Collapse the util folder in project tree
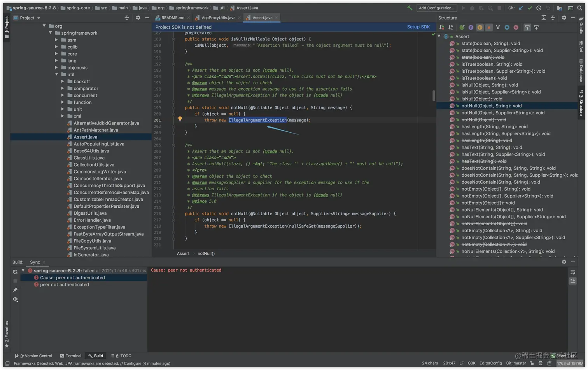 pyautogui.click(x=57, y=75)
